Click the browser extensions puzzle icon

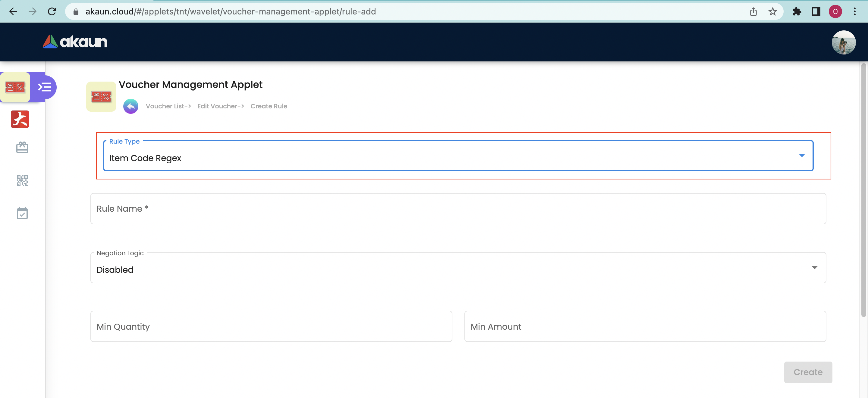[797, 11]
